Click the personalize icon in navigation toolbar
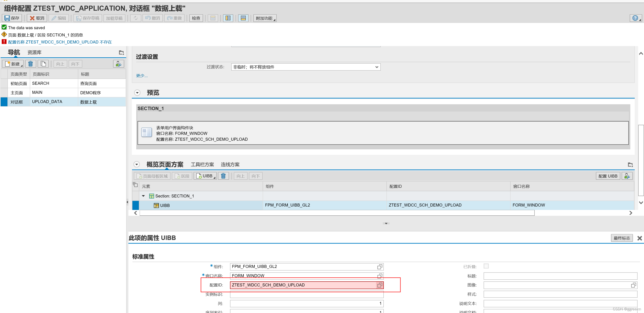The image size is (644, 313). pos(119,64)
